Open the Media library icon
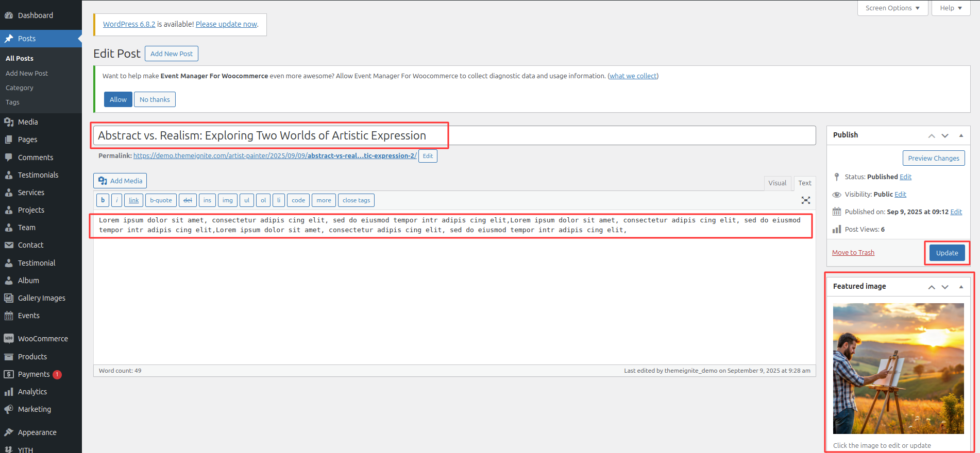The image size is (980, 453). [9, 122]
